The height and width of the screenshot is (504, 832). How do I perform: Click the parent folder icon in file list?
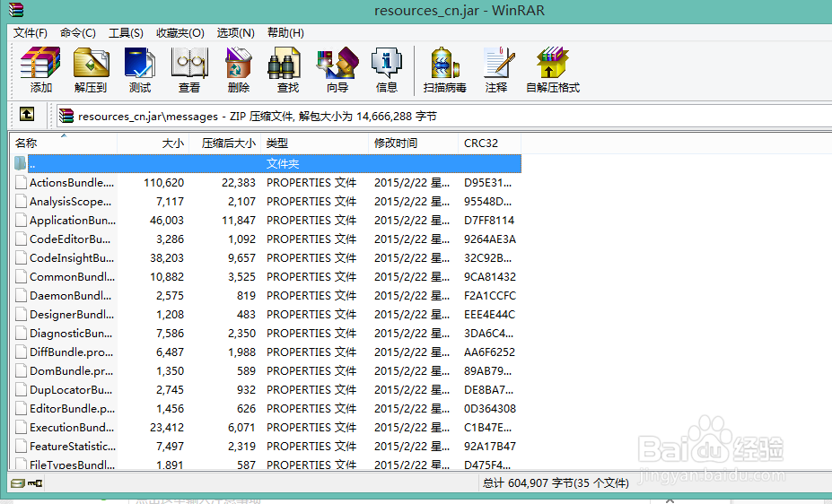[20, 163]
